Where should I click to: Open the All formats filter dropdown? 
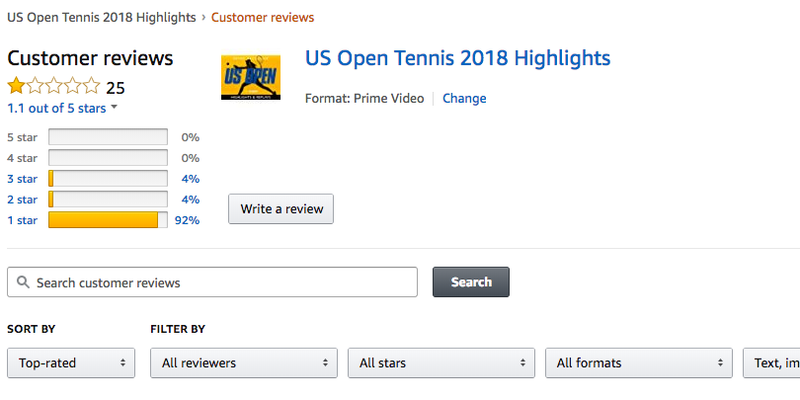click(x=639, y=363)
